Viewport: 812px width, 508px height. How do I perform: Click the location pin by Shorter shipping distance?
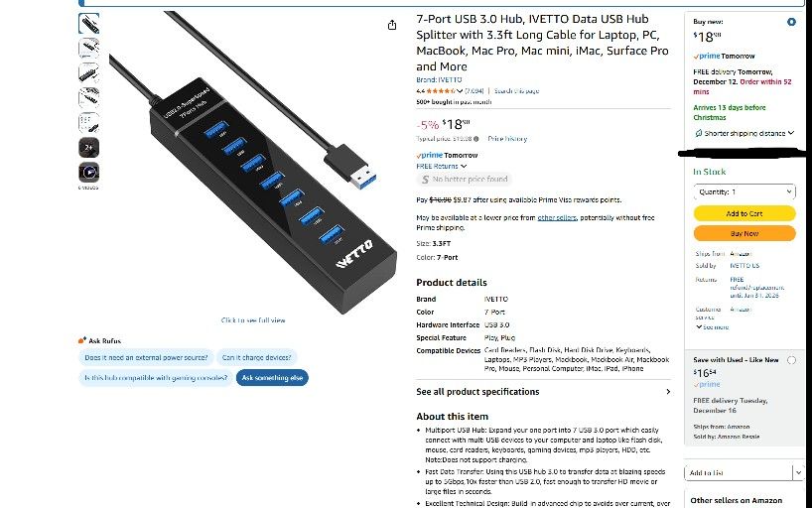(698, 133)
